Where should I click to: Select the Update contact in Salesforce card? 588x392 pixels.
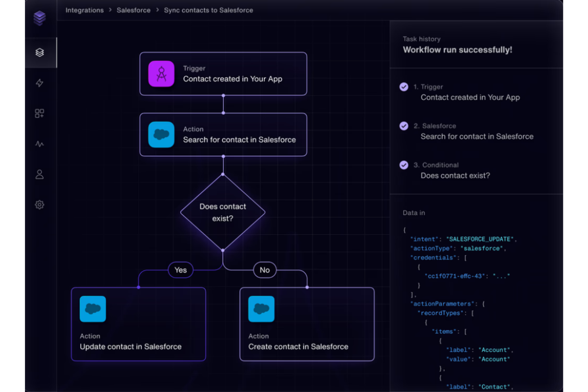click(x=139, y=324)
